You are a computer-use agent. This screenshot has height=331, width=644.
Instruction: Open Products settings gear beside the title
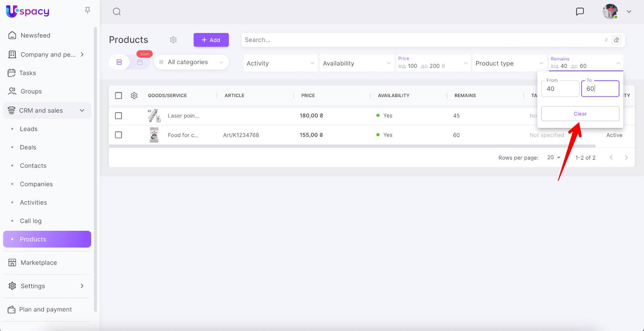173,40
